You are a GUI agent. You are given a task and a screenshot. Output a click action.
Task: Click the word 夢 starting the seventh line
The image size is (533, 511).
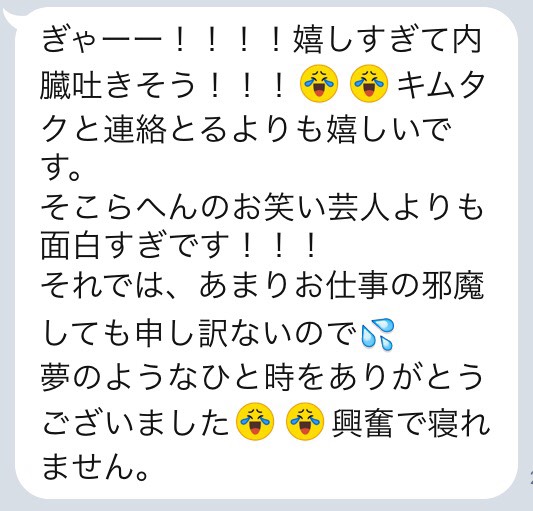tap(55, 376)
